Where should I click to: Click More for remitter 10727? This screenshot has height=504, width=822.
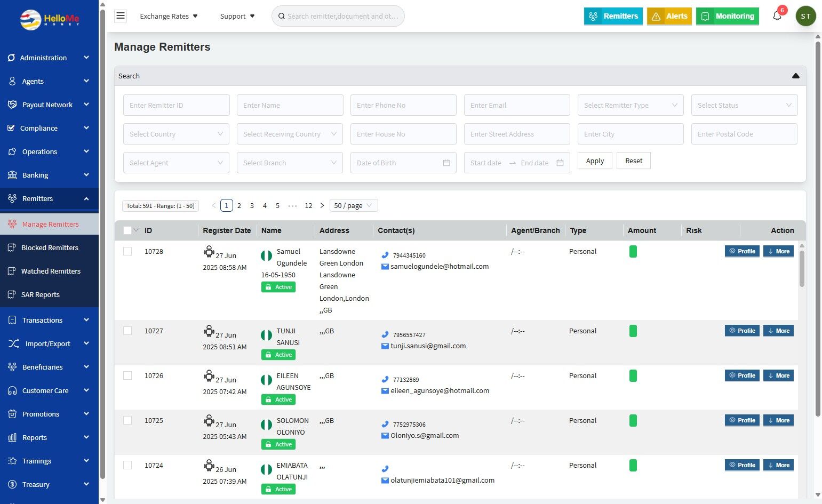click(778, 331)
